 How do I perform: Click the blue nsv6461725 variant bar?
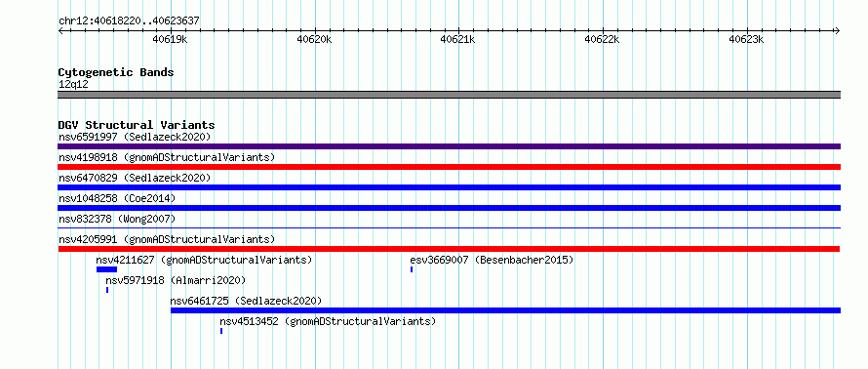tap(505, 310)
